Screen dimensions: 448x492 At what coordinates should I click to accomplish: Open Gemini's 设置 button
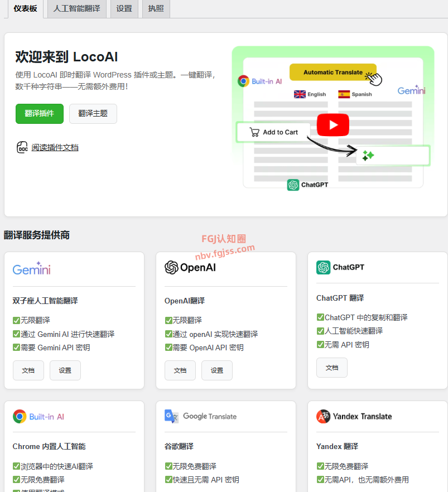tap(65, 370)
